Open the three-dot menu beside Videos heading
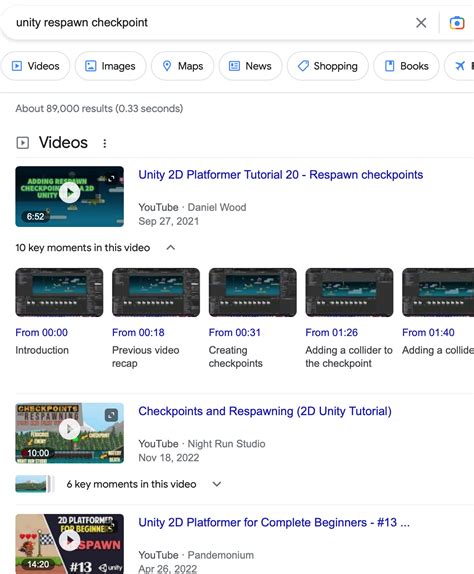The image size is (474, 574). (x=105, y=143)
